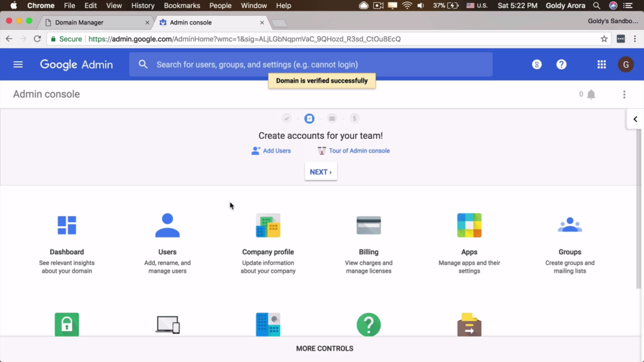The height and width of the screenshot is (362, 644).
Task: Open the Groups icon
Action: [570, 225]
